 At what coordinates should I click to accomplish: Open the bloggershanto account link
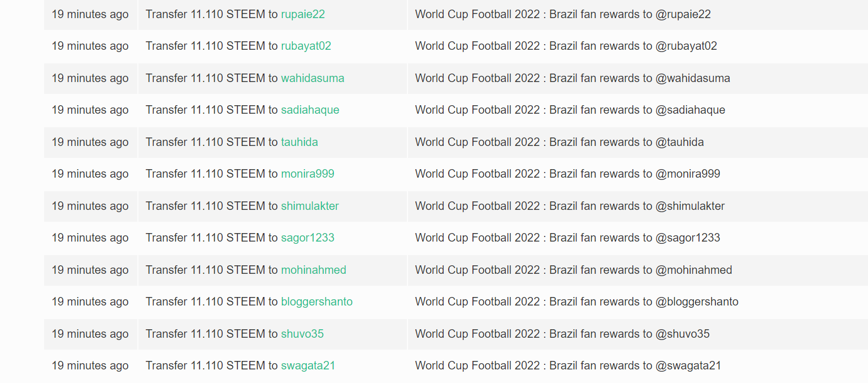point(316,302)
